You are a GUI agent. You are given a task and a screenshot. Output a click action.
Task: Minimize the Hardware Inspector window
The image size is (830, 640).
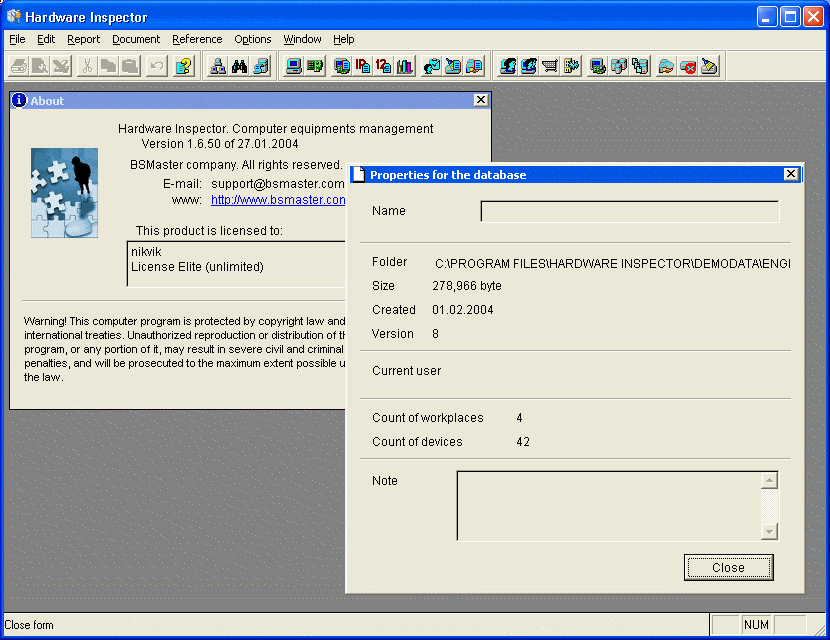coord(766,17)
